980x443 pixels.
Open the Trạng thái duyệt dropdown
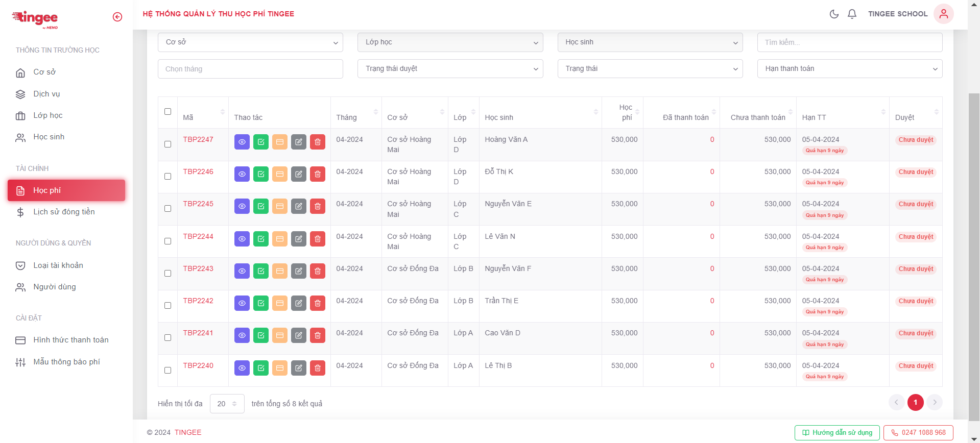450,69
